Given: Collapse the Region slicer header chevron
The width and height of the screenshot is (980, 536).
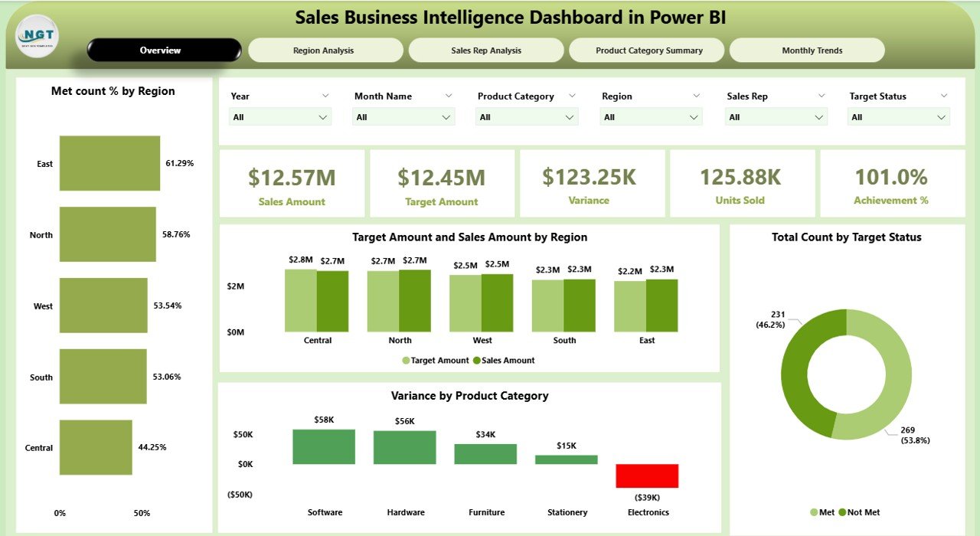Looking at the screenshot, I should [696, 96].
